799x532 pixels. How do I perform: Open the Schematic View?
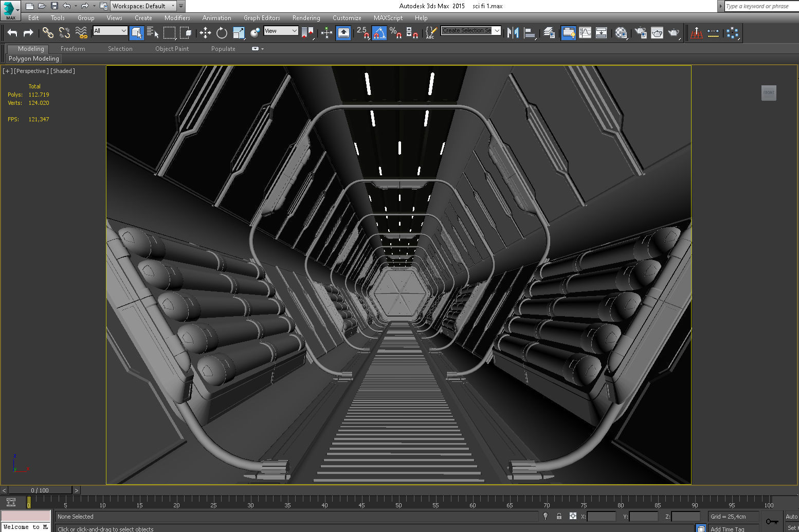[x=602, y=33]
